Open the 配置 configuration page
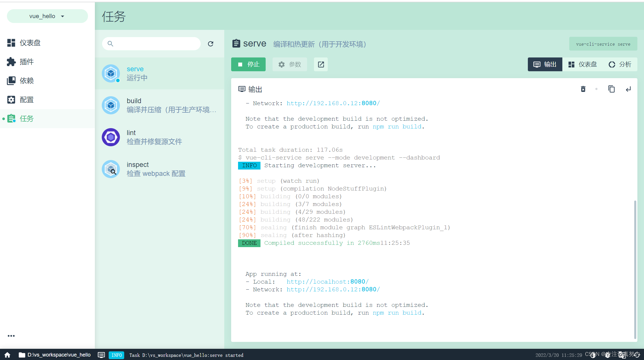This screenshot has height=360, width=644. coord(20,100)
